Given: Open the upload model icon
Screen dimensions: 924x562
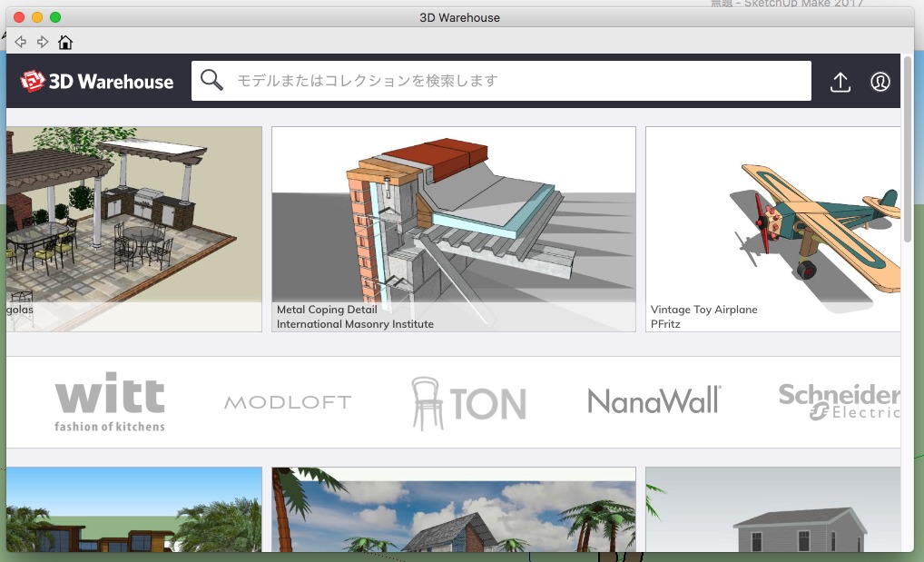Looking at the screenshot, I should pyautogui.click(x=840, y=82).
